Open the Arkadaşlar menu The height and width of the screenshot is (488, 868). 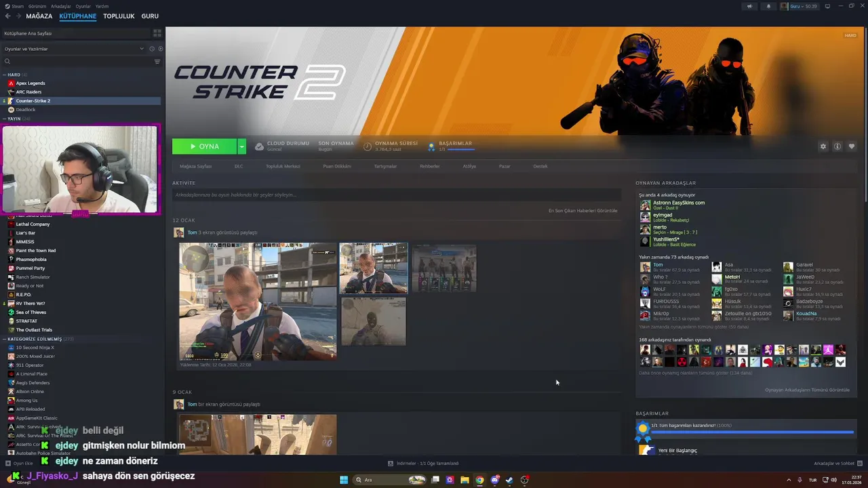(x=60, y=6)
